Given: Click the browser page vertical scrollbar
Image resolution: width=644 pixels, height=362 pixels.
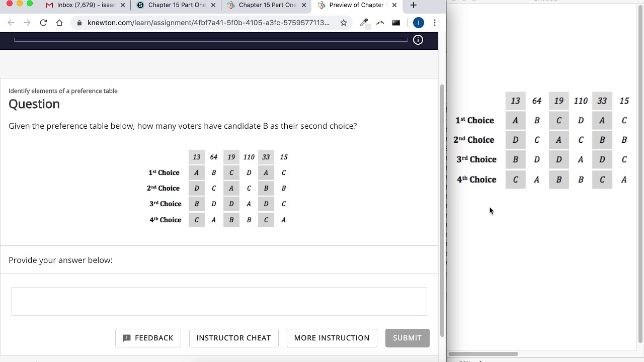Looking at the screenshot, I should 442,211.
